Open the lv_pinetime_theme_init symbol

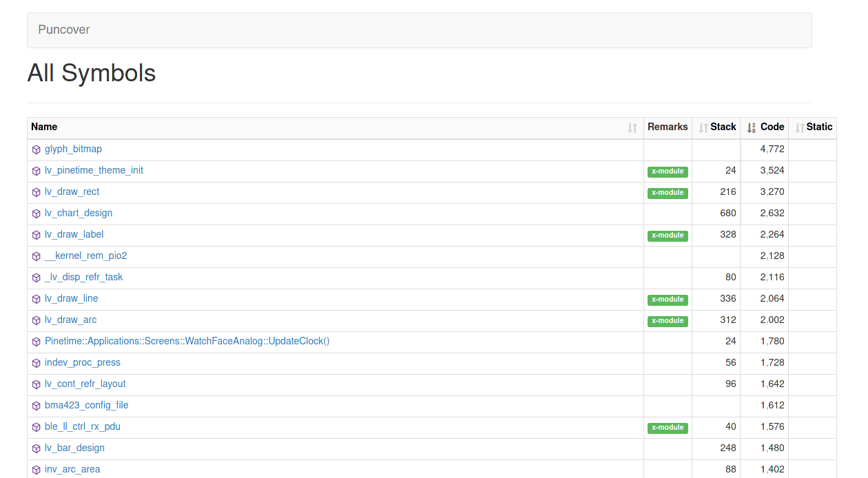coord(94,170)
